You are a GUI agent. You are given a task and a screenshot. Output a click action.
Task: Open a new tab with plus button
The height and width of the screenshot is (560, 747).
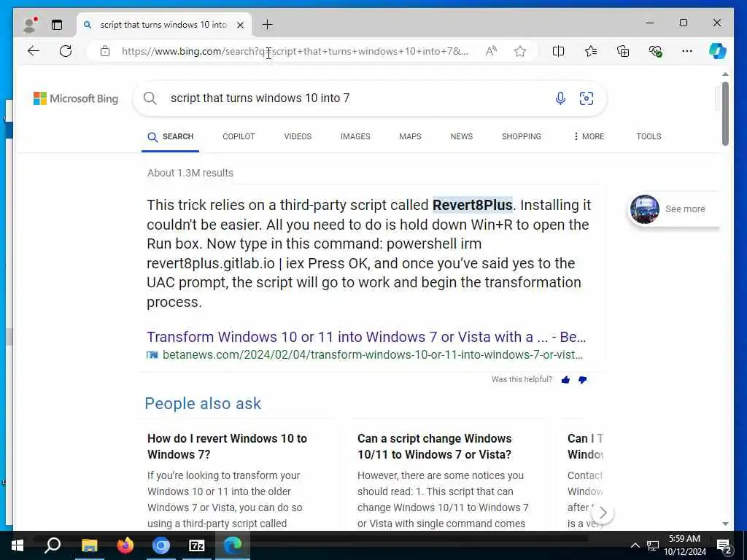268,25
